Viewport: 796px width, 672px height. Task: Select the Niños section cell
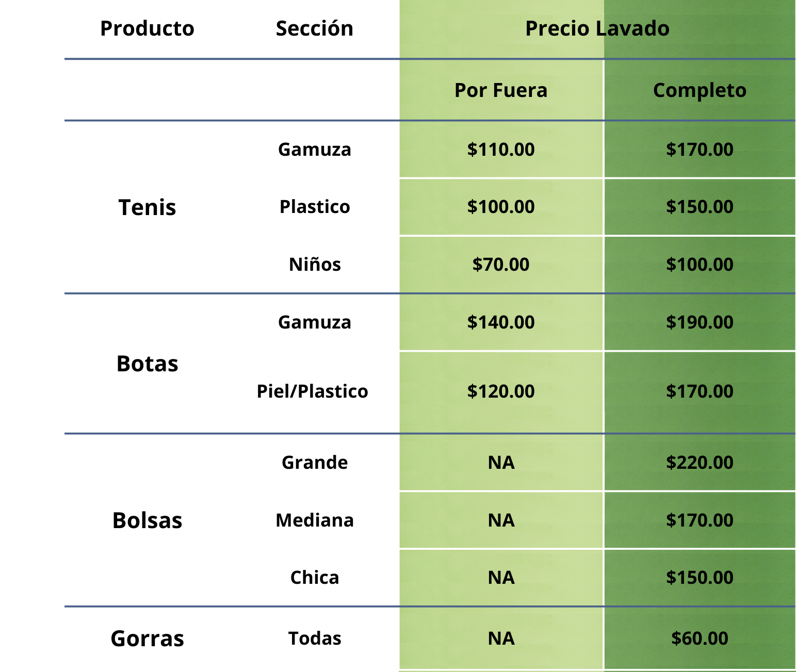(x=315, y=265)
